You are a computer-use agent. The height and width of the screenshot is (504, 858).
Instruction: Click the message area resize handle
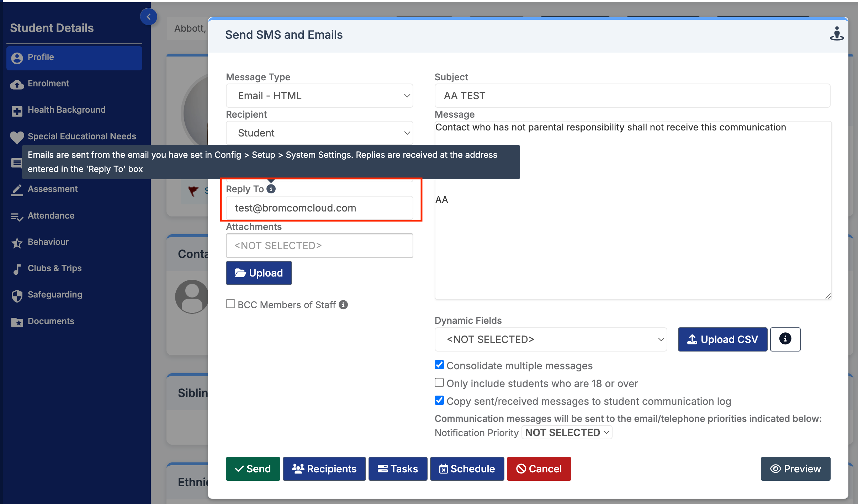[828, 296]
